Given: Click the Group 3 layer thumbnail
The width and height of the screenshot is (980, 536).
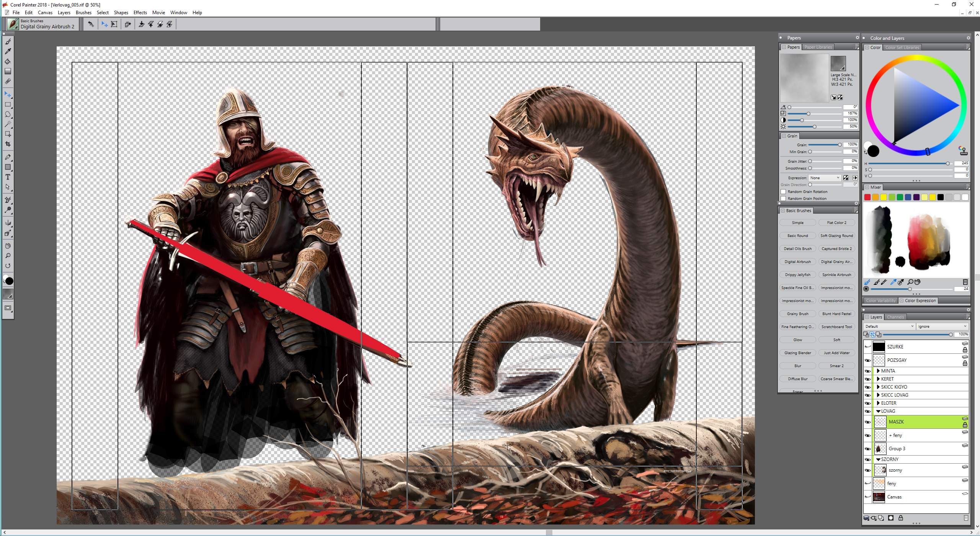Looking at the screenshot, I should (x=880, y=449).
